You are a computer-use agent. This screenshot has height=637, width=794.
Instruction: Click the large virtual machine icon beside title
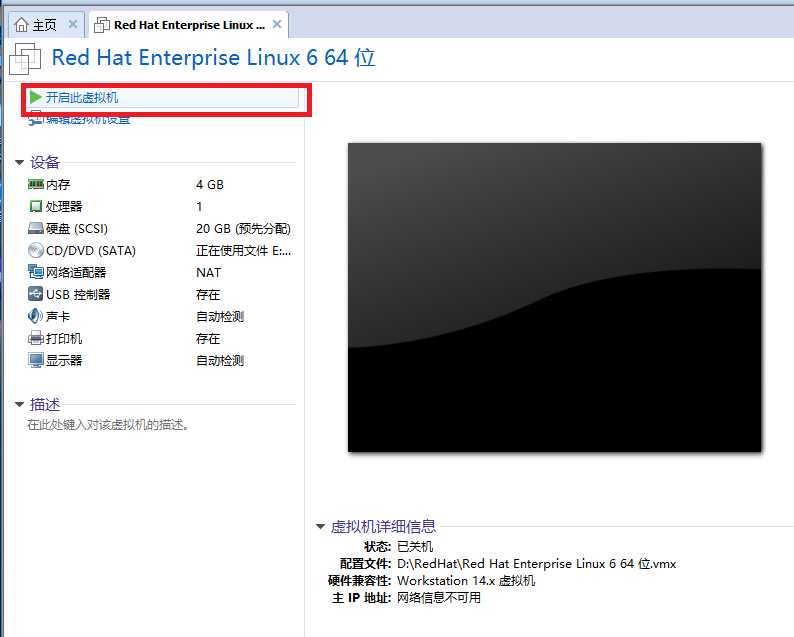tap(25, 59)
